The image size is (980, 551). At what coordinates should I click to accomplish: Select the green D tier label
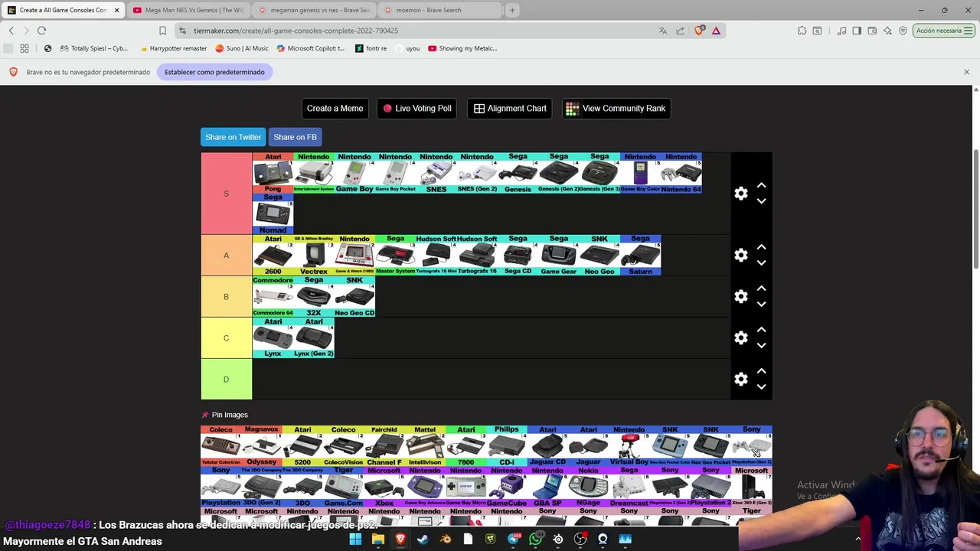pos(226,380)
